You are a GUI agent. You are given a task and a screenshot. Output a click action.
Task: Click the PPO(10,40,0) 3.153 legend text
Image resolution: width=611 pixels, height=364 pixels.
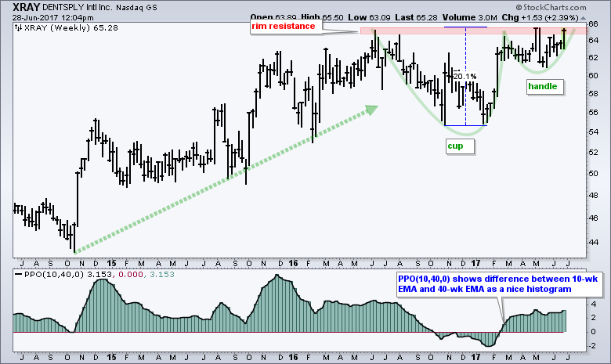(x=68, y=275)
